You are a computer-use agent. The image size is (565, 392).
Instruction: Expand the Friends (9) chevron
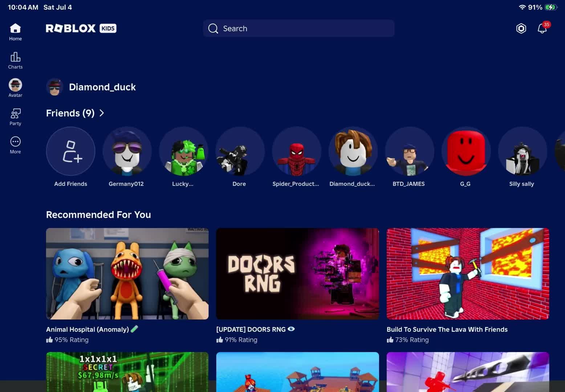coord(102,113)
